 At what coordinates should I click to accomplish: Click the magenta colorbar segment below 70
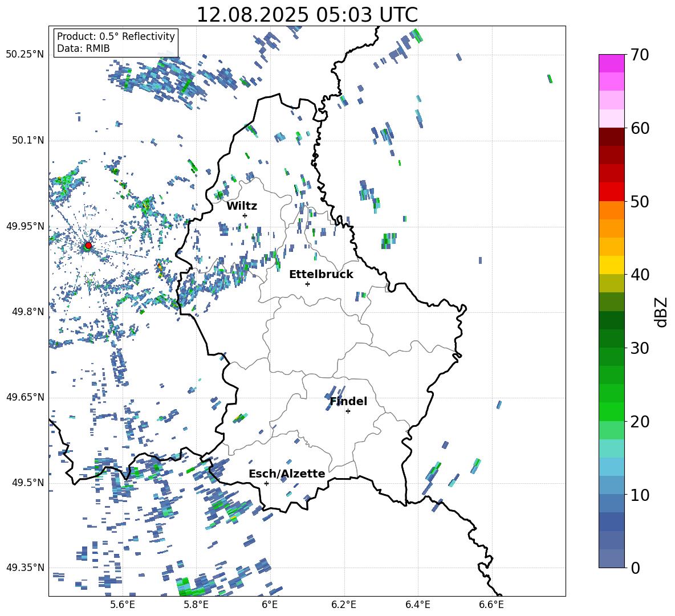pyautogui.click(x=611, y=63)
